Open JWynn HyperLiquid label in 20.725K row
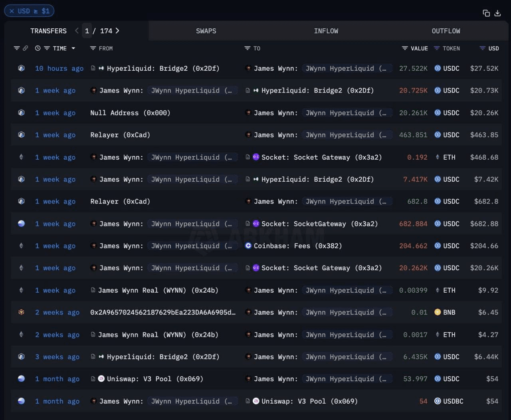The image size is (511, 420). click(192, 91)
